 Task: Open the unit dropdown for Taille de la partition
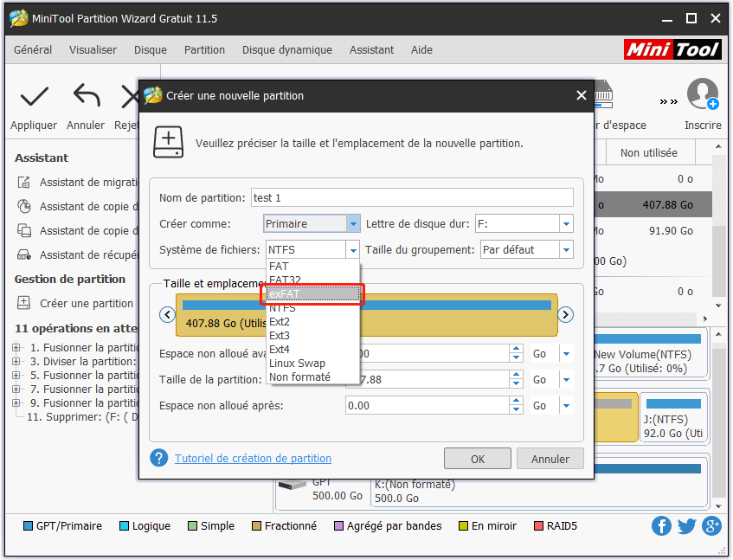(566, 380)
